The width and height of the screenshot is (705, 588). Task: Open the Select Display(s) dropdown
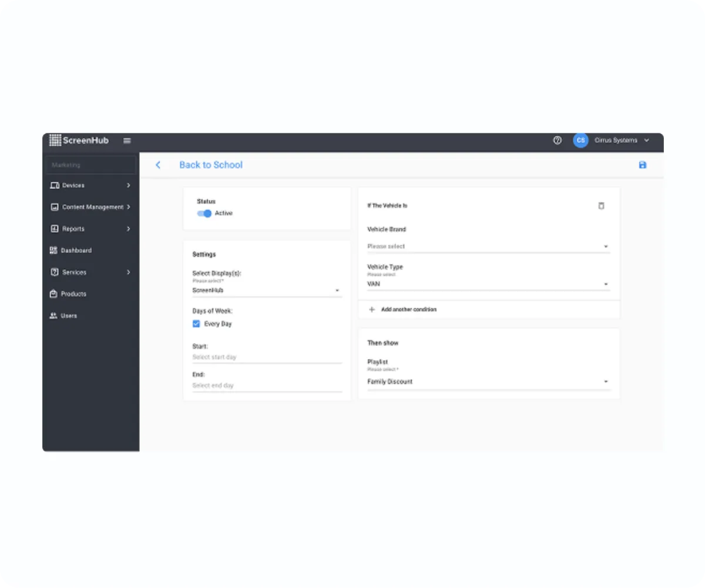click(267, 290)
